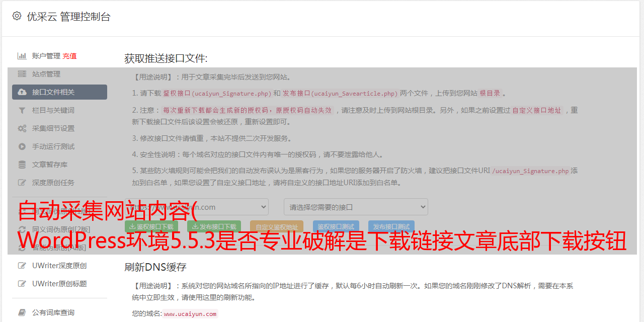The height and width of the screenshot is (322, 644).
Task: Click the blue 鉴权接口测试 button
Action: pos(336,227)
